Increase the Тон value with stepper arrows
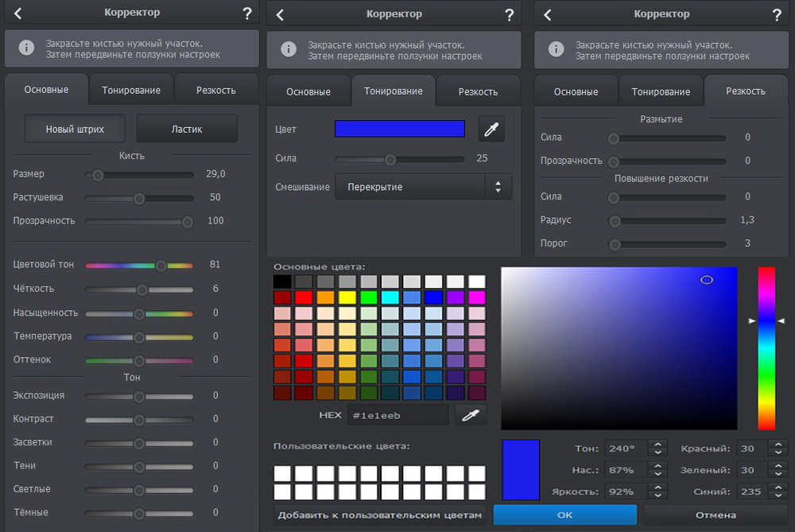 click(x=657, y=445)
